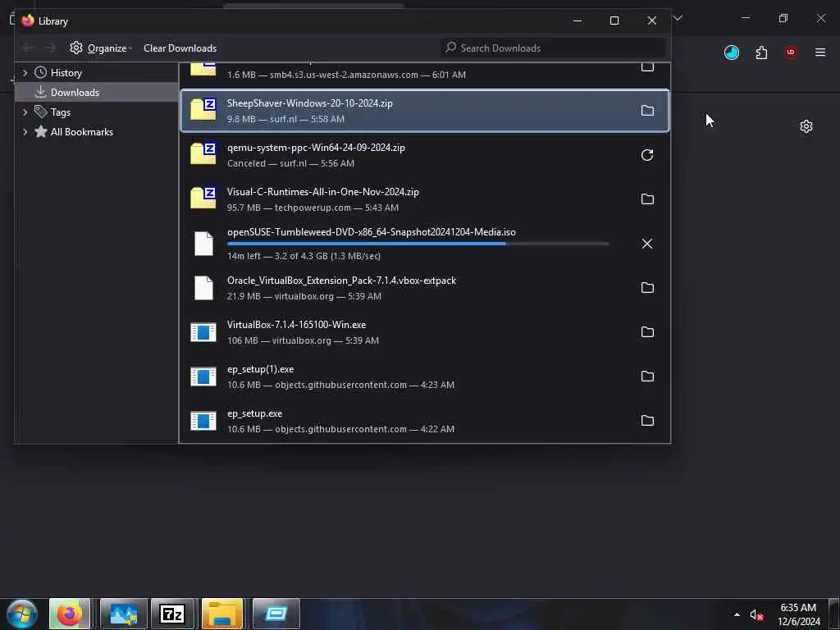The height and width of the screenshot is (630, 840).
Task: Select the qemu-system-ppc-Win64-24-09-2024.zip file name
Action: 316,148
